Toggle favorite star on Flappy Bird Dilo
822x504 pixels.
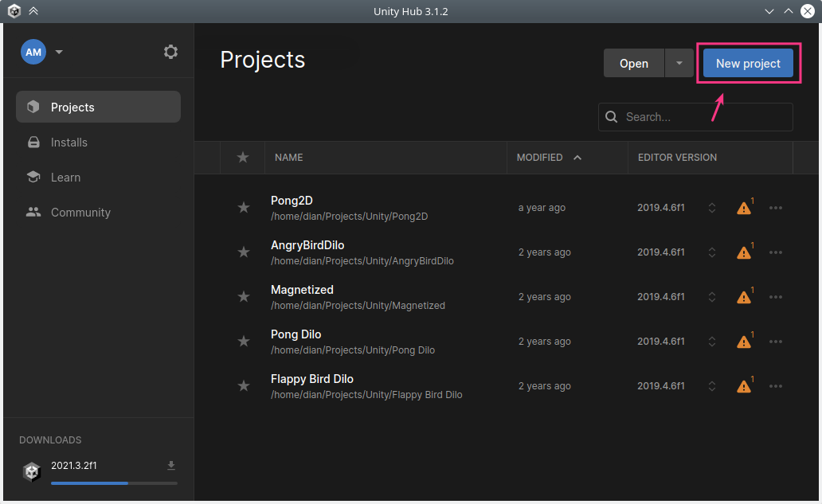pyautogui.click(x=244, y=386)
